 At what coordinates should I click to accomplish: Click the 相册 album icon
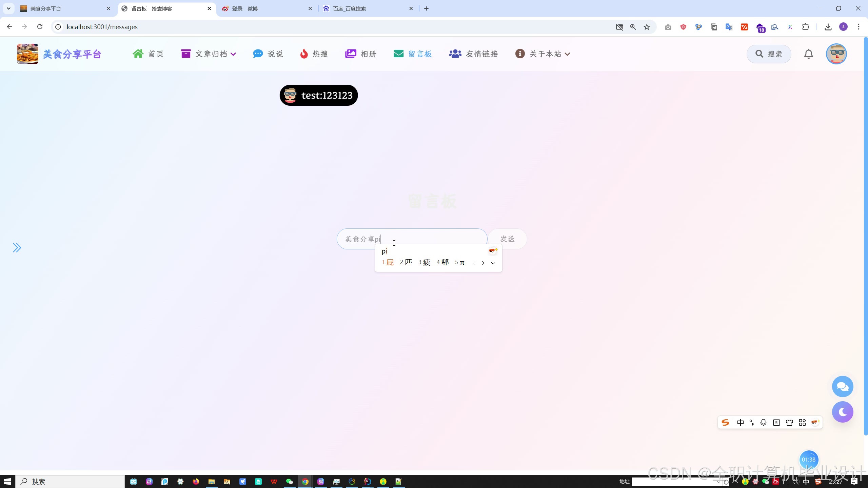[351, 54]
